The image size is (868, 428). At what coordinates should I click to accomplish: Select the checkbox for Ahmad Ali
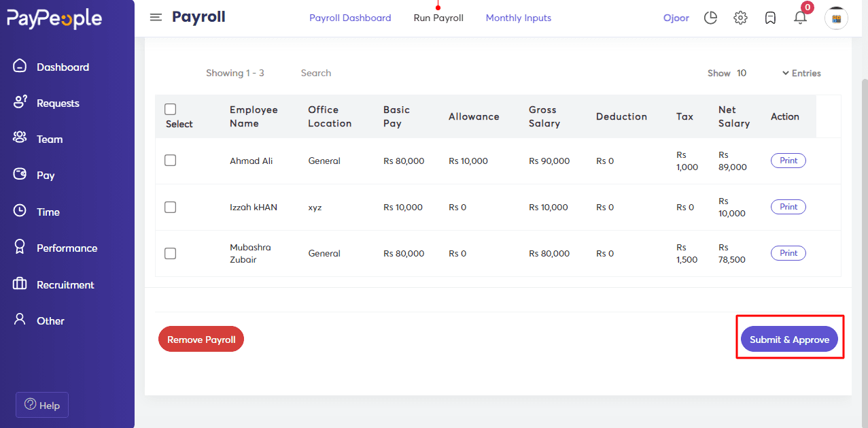(170, 161)
